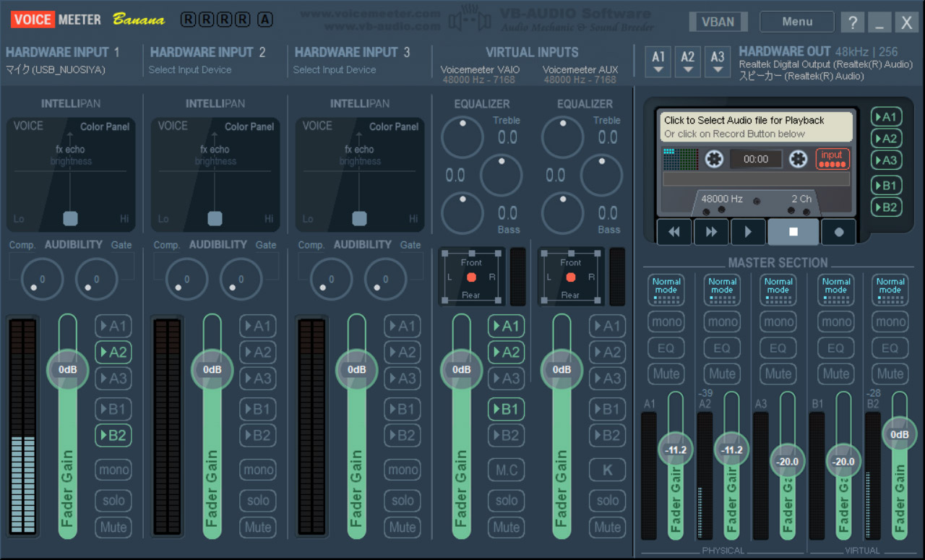Mute Hardware Input 1
The image size is (925, 560).
(113, 527)
